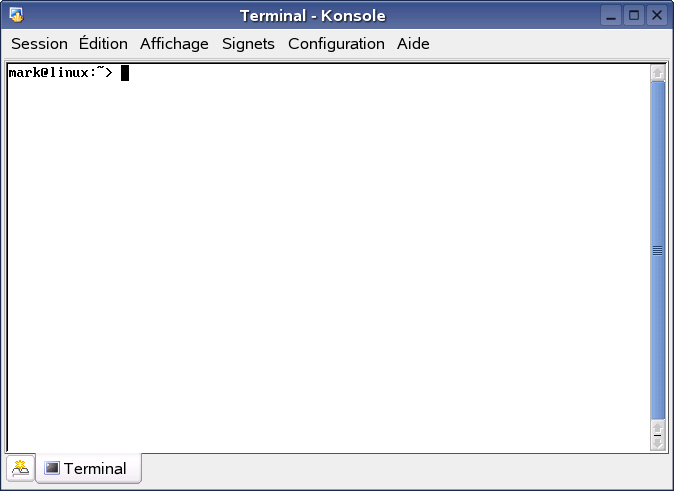Click the second up arrow near scrollbar bottom

tap(658, 428)
